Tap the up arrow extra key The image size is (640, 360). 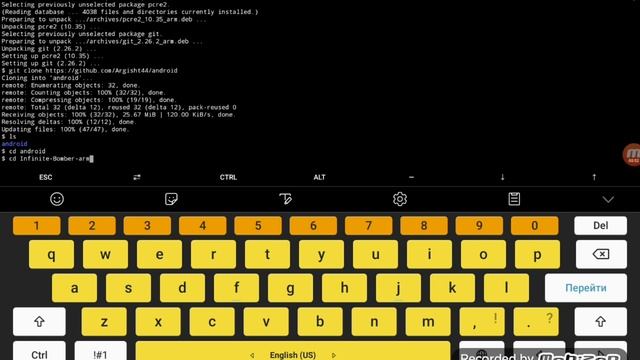point(594,177)
